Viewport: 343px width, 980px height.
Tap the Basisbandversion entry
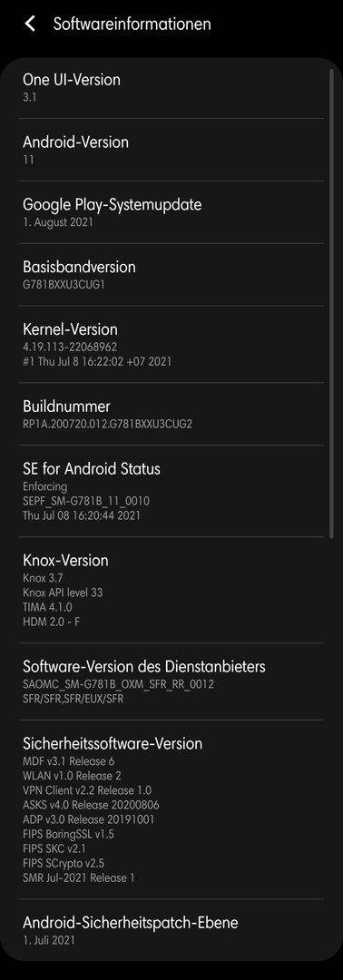tap(171, 275)
